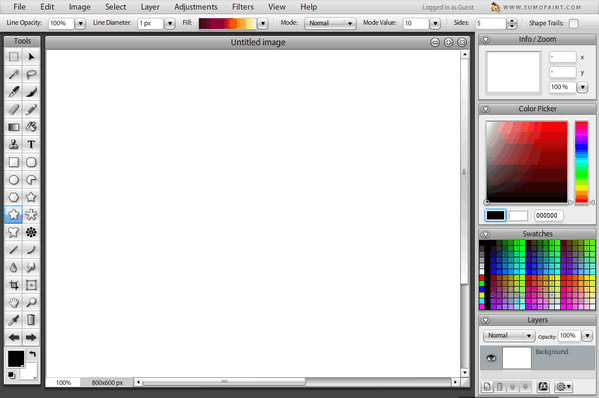This screenshot has width=599, height=398.
Task: Collapse the Layers panel
Action: (x=486, y=320)
